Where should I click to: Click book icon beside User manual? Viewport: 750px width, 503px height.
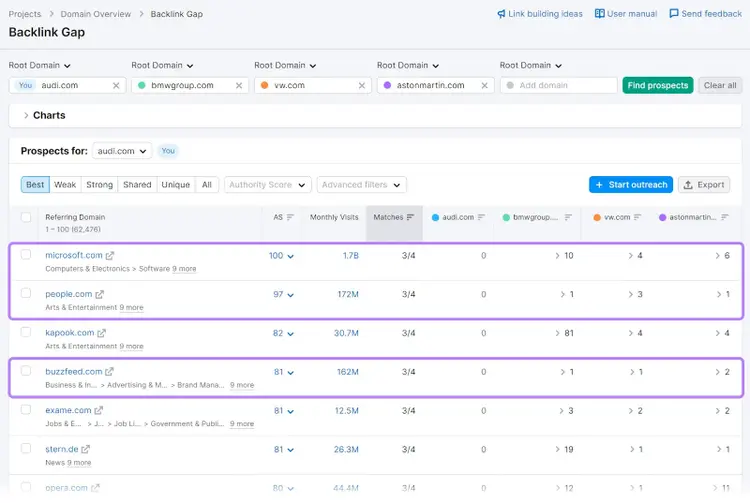599,13
